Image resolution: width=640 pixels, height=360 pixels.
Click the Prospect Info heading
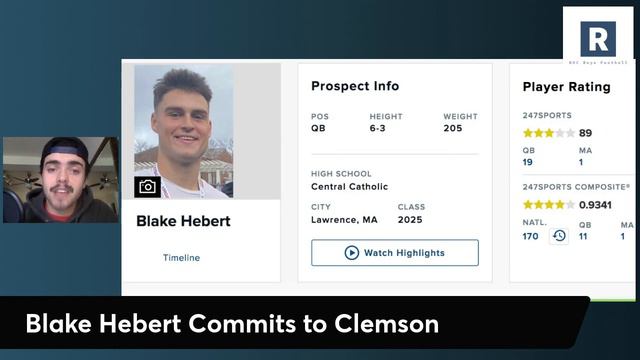point(355,86)
